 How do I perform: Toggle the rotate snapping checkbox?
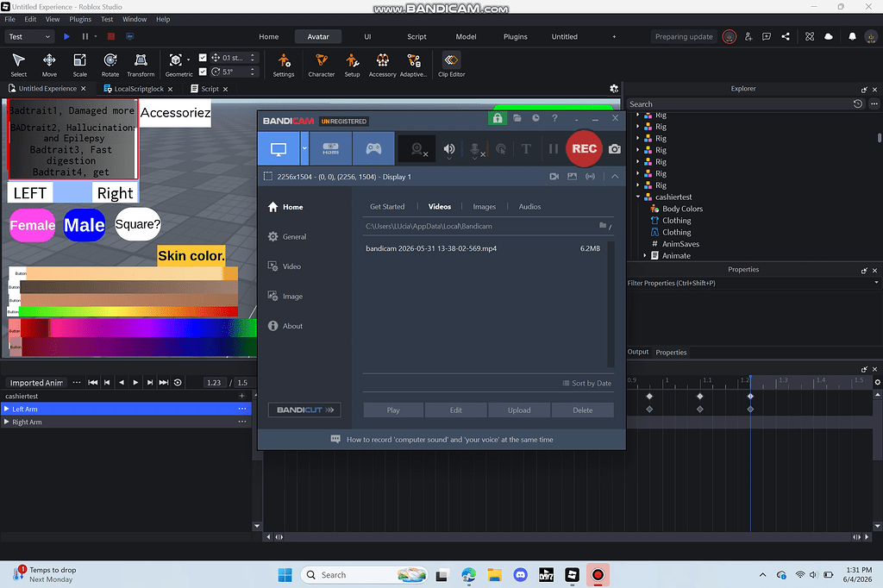(203, 72)
